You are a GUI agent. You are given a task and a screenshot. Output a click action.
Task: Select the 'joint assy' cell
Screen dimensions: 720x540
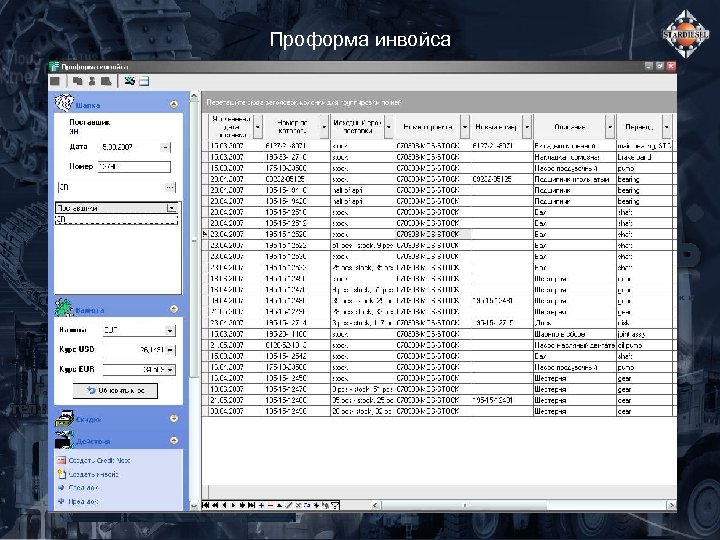click(x=644, y=334)
